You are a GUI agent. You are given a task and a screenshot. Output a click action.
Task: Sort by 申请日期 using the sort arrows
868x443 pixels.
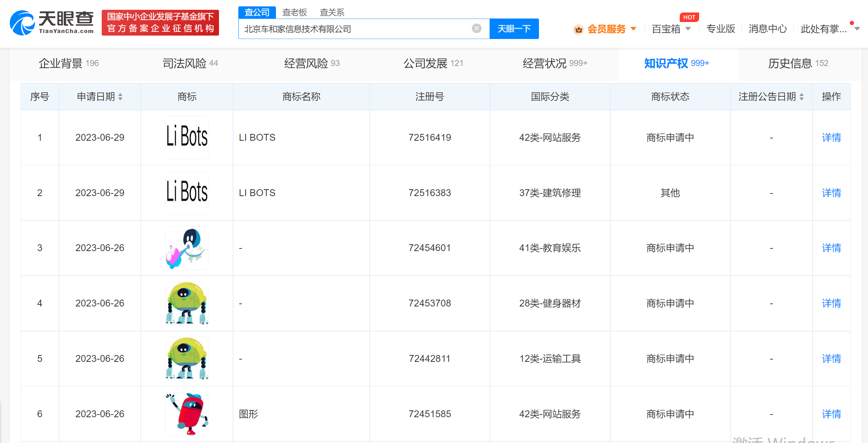120,97
